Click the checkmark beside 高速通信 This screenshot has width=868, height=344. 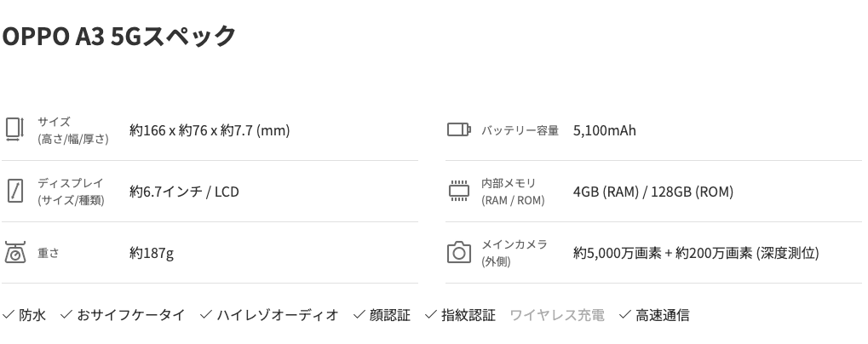pos(625,315)
